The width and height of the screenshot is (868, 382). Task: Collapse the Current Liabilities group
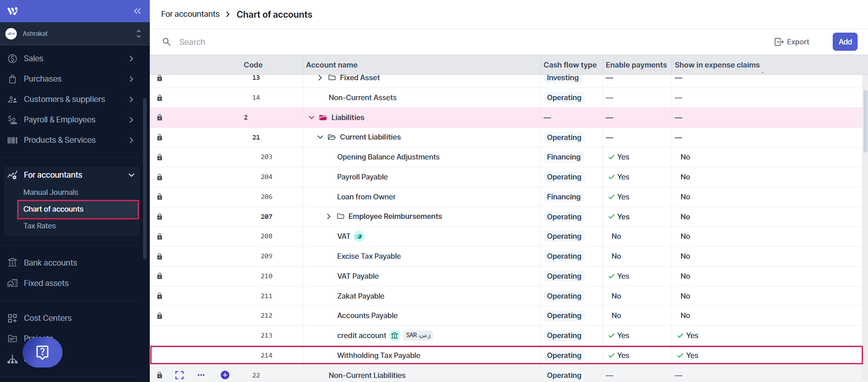(x=320, y=137)
